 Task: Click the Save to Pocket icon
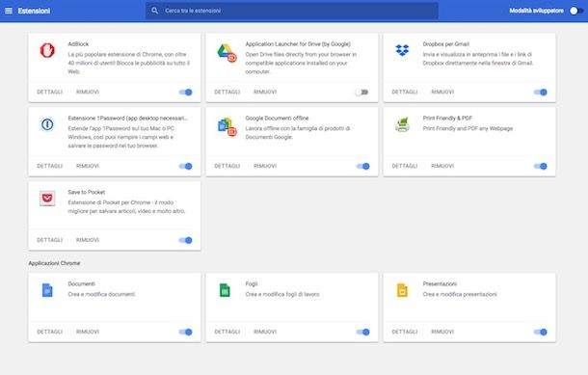[47, 198]
